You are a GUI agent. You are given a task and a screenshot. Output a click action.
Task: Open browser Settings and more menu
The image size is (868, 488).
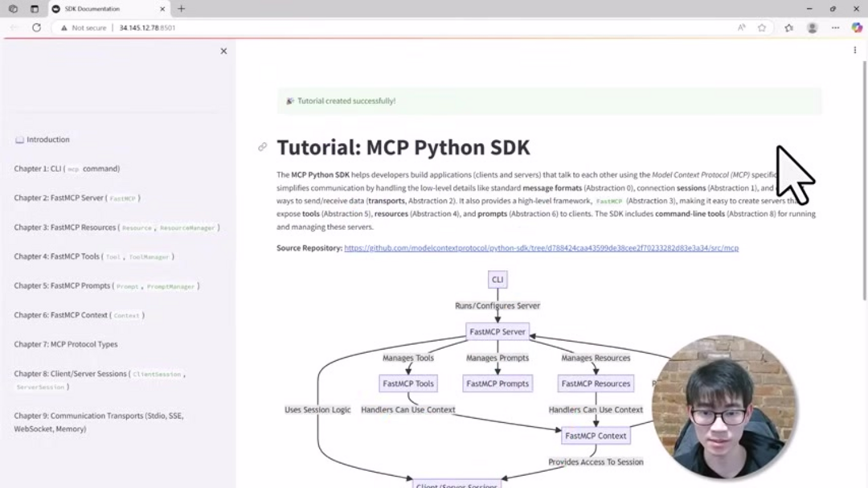coord(835,27)
